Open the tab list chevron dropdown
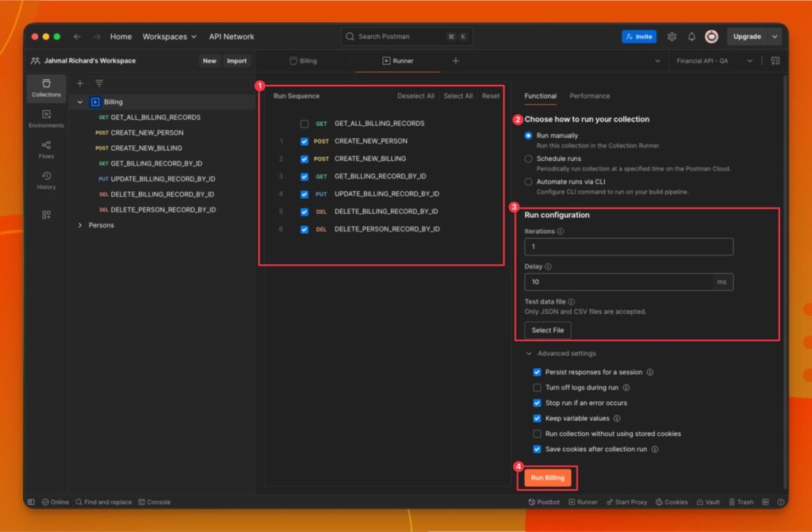The image size is (812, 532). point(657,61)
